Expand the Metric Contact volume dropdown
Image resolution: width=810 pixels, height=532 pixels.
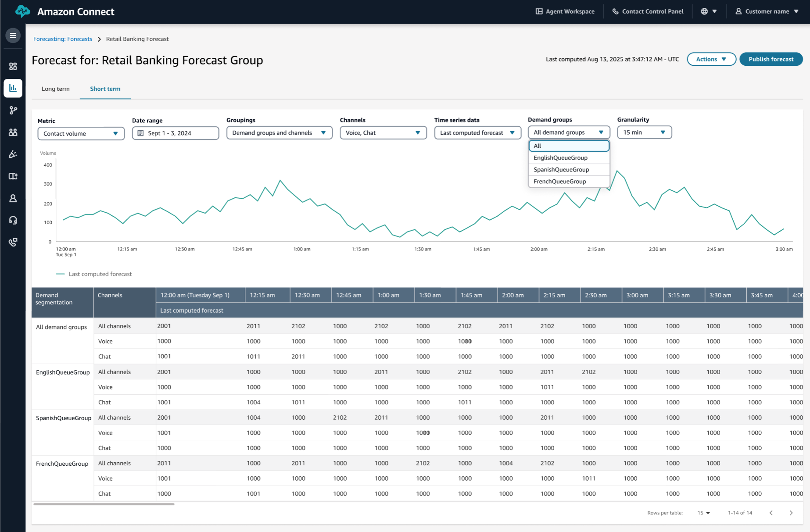(81, 133)
